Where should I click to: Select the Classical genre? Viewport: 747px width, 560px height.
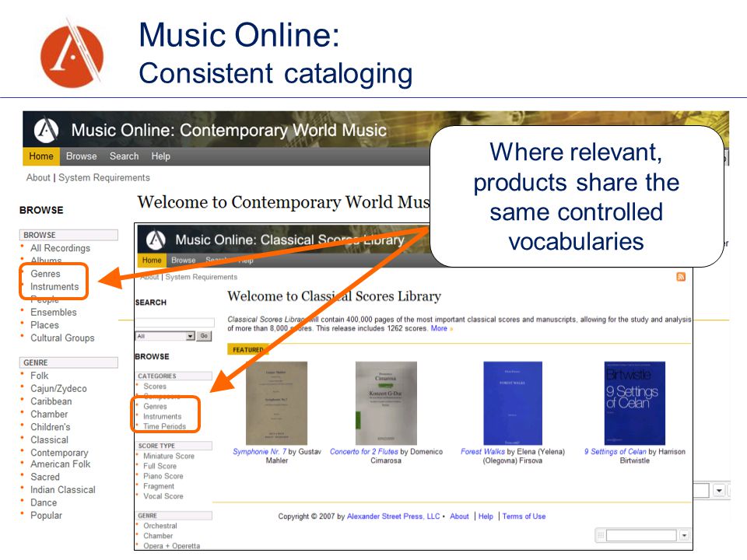49,440
